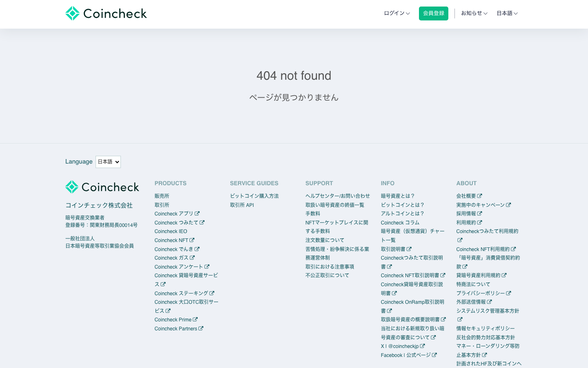
Task: Open Coincheck貸暗号資産取引説明書 link
Action: (x=412, y=289)
